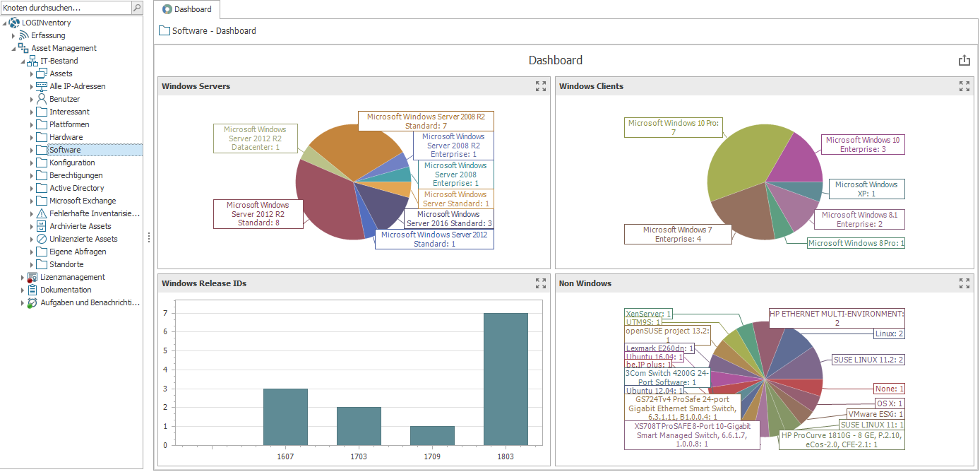980x472 pixels.
Task: Export dashboard via share icon
Action: (964, 60)
